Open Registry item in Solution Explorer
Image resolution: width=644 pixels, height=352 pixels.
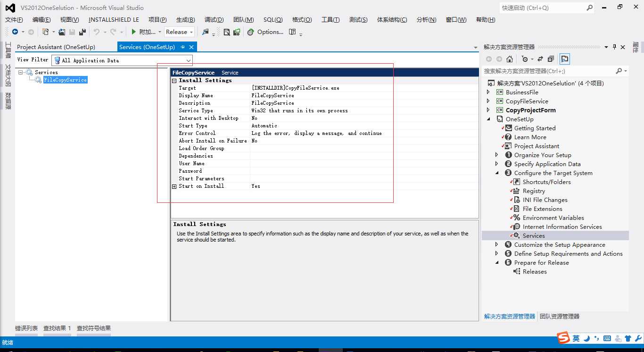pos(534,191)
